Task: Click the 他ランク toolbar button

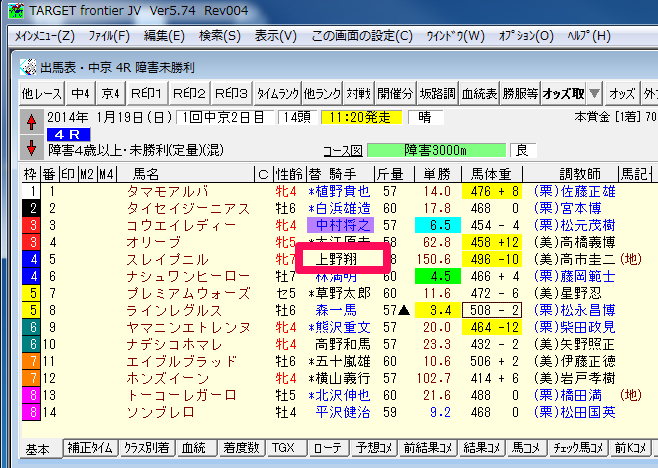Action: coord(322,93)
